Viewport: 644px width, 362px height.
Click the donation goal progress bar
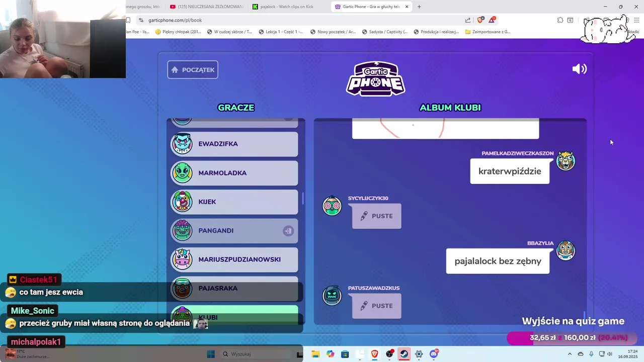[572, 338]
